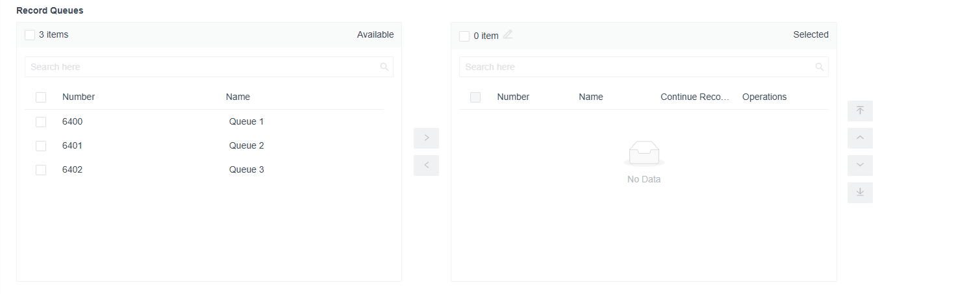Image resolution: width=980 pixels, height=294 pixels.
Task: Click the Available panel label
Action: [x=375, y=34]
